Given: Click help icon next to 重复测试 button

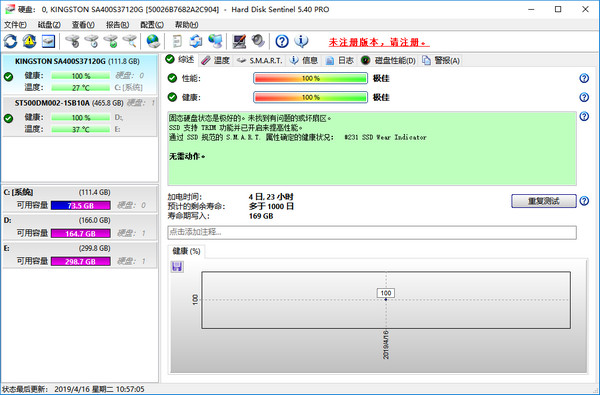Looking at the screenshot, I should (584, 201).
